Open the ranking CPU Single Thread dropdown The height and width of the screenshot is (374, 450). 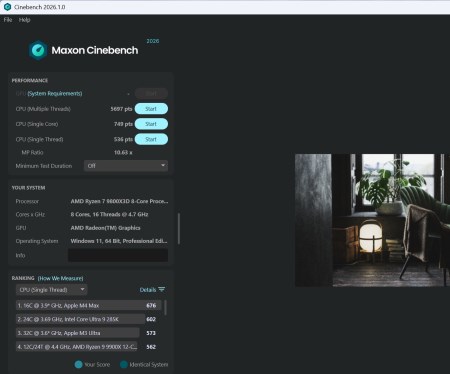[52, 290]
